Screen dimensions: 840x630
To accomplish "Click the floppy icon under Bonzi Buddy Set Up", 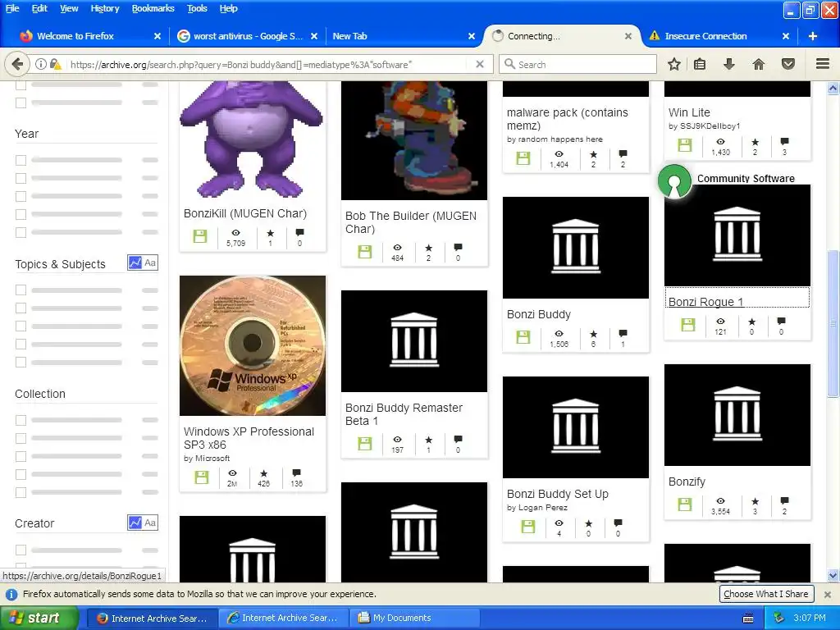I will (x=528, y=526).
